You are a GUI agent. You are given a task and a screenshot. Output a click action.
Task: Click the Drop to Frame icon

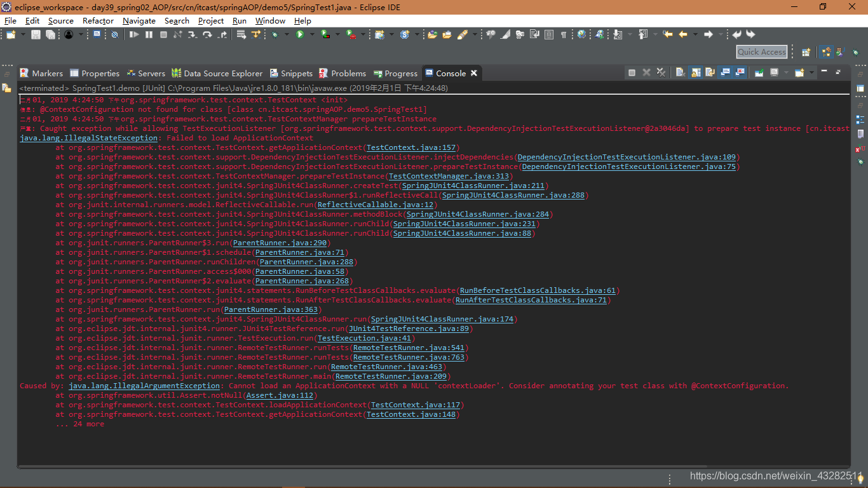tap(241, 34)
